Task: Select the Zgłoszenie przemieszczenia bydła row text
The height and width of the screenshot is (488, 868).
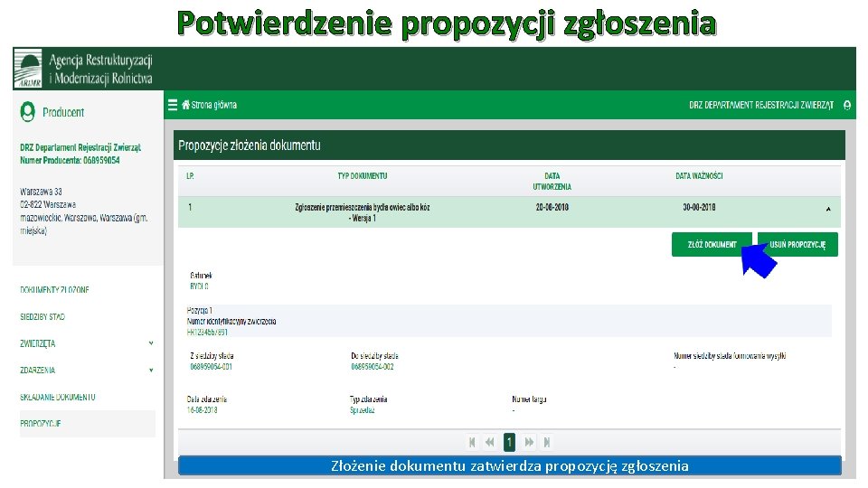Action: [363, 212]
